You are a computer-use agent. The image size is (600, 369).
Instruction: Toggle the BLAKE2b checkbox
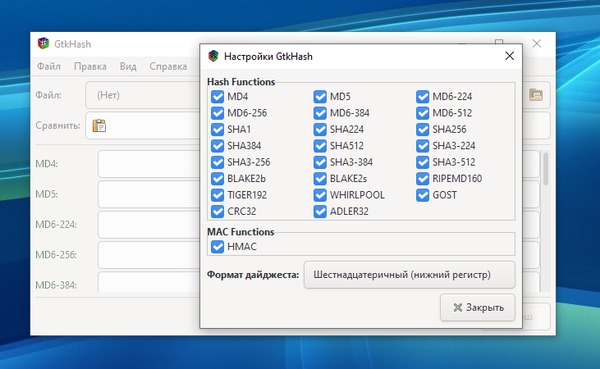pyautogui.click(x=217, y=179)
